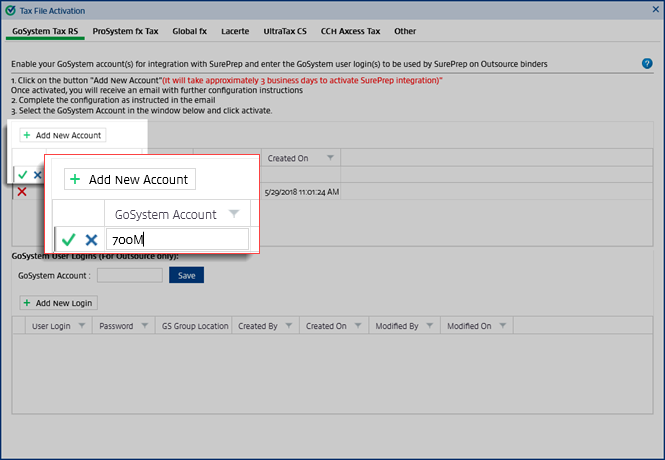Viewport: 665px width, 460px height.
Task: Open the blue help question mark icon
Action: 647,63
